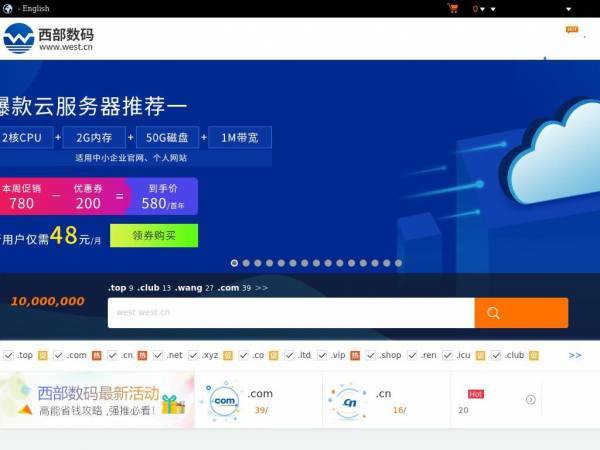The image size is (600, 450).
Task: Click the circled arrow next card icon
Action: point(531,400)
